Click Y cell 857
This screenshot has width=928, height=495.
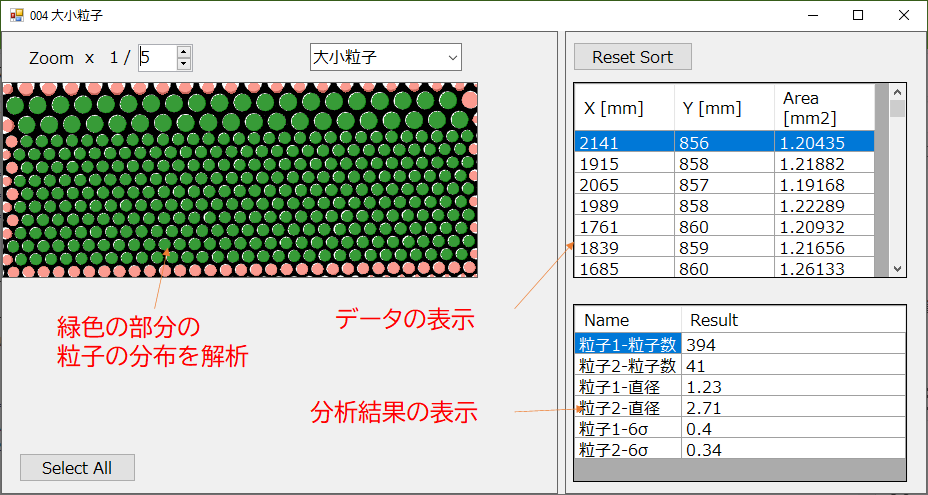724,184
